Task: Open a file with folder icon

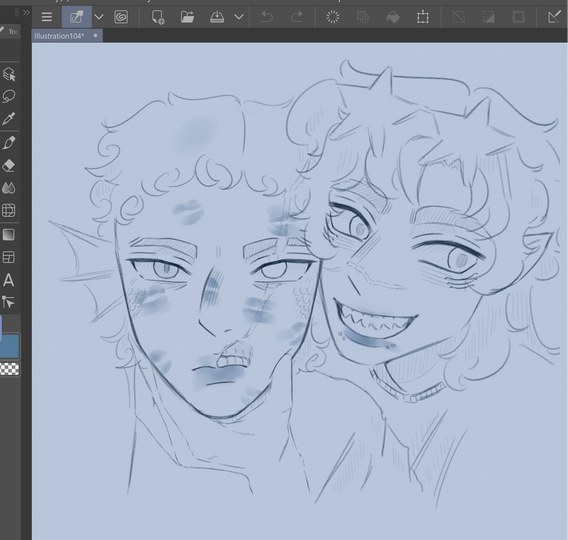Action: [187, 17]
